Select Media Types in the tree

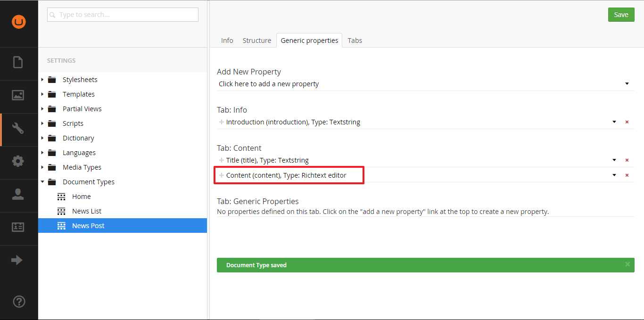point(82,167)
